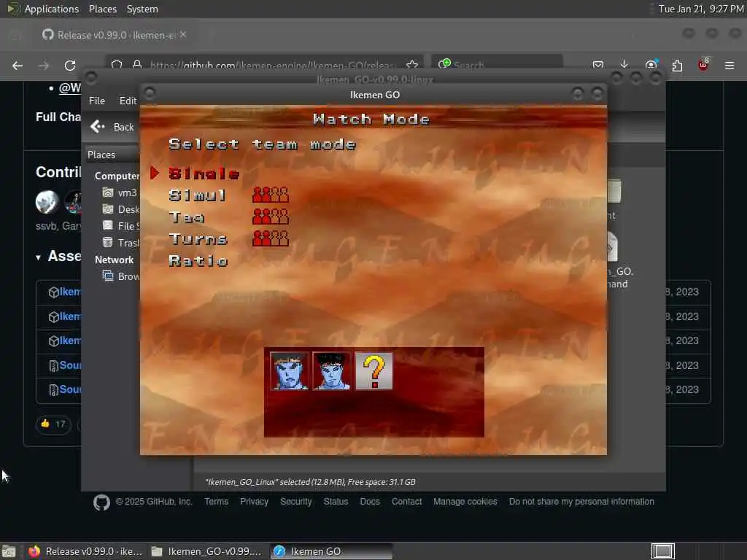
Task: Open the Firefox extensions menu
Action: tap(677, 66)
